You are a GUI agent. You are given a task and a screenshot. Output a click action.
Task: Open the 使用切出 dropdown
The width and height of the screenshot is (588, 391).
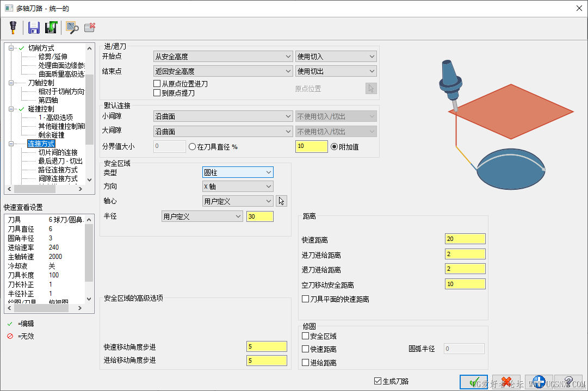tap(336, 71)
